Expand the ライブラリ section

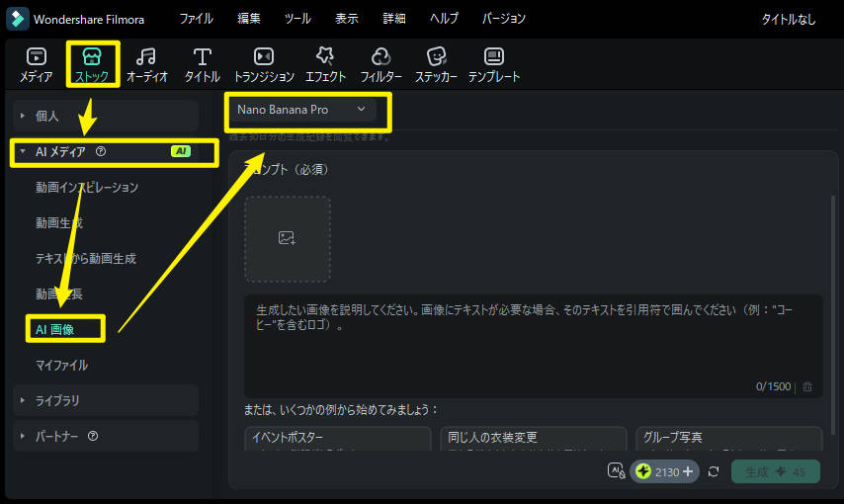[106, 400]
